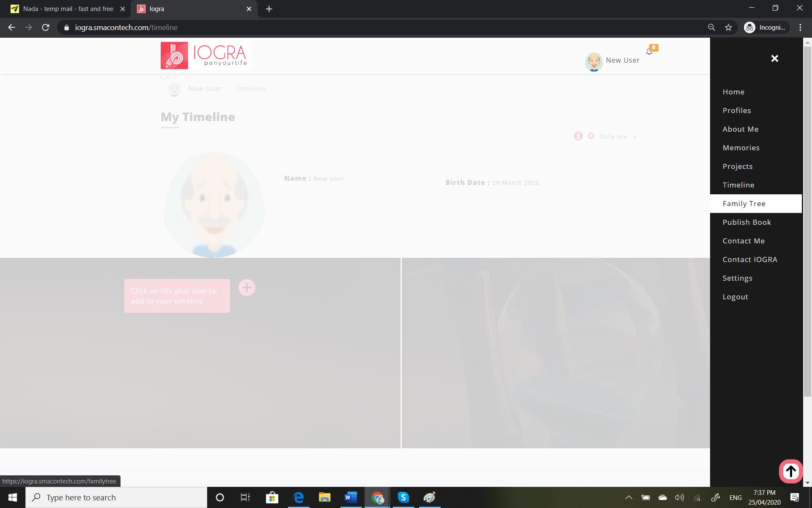Viewport: 812px width, 508px height.
Task: Go to Publish Book page
Action: point(747,222)
